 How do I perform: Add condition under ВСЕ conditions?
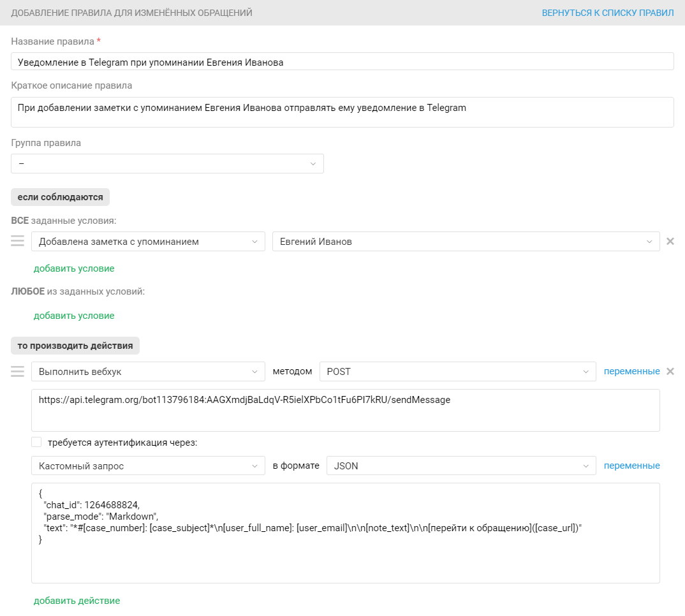click(x=74, y=268)
